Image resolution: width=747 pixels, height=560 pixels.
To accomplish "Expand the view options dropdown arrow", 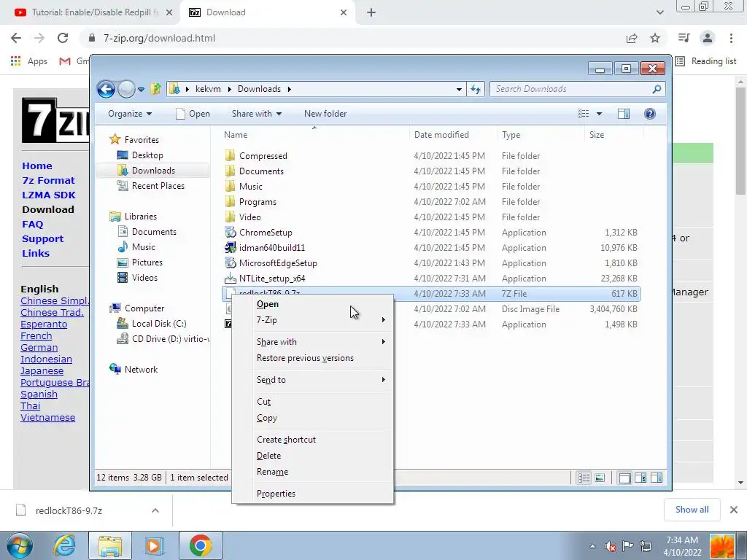I will [x=600, y=114].
